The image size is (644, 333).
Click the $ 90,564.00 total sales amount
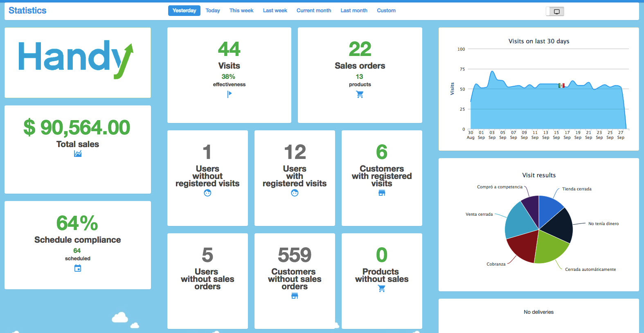77,127
